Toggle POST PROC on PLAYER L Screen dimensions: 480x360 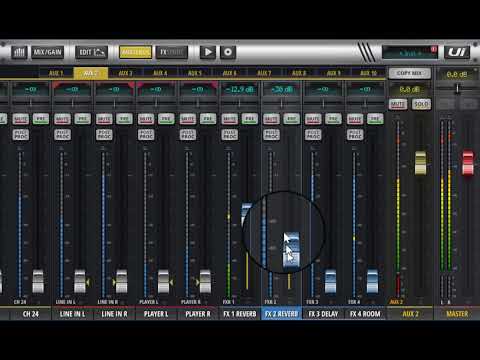tap(146, 135)
